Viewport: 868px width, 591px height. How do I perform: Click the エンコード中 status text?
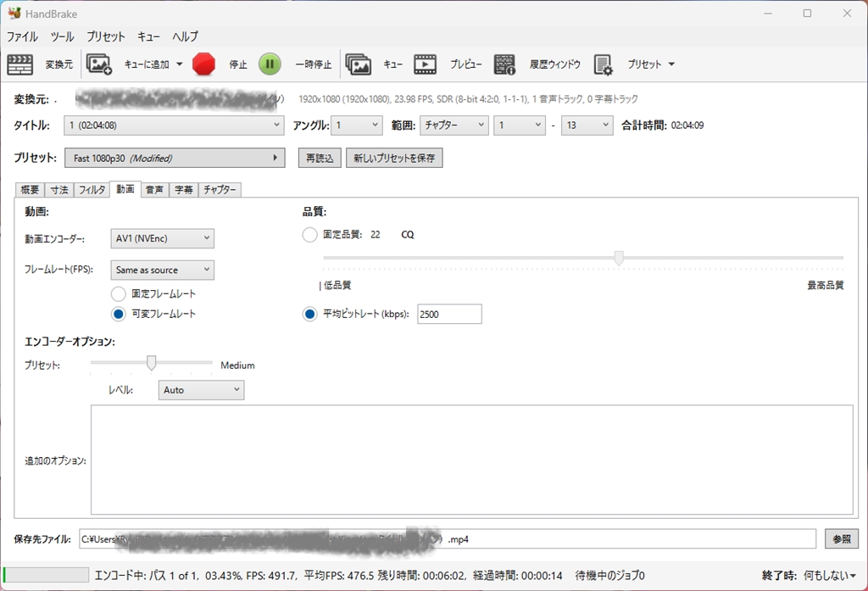[328, 576]
